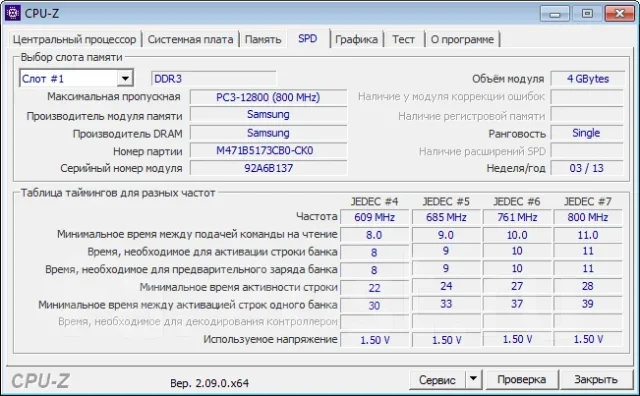Click the empty SPD extensions field
640x396 pixels.
click(587, 151)
